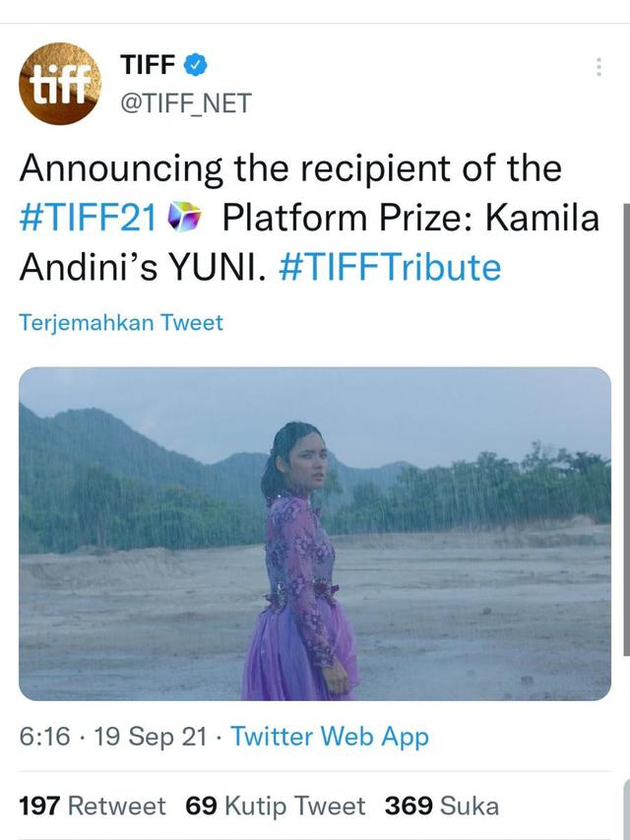Screen dimensions: 630x840
Task: Follow the #TIFFTribute hashtag link
Action: (x=390, y=267)
